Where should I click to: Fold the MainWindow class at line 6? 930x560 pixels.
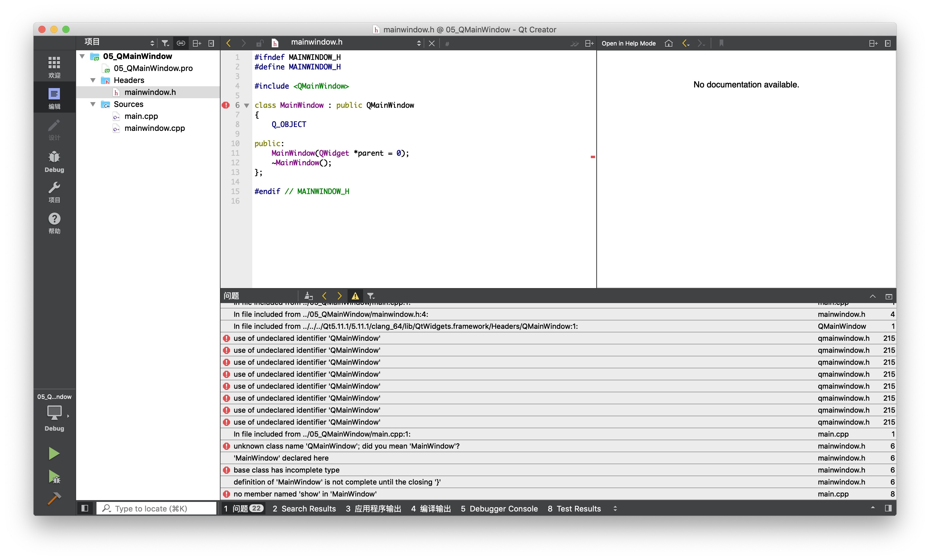pyautogui.click(x=247, y=106)
